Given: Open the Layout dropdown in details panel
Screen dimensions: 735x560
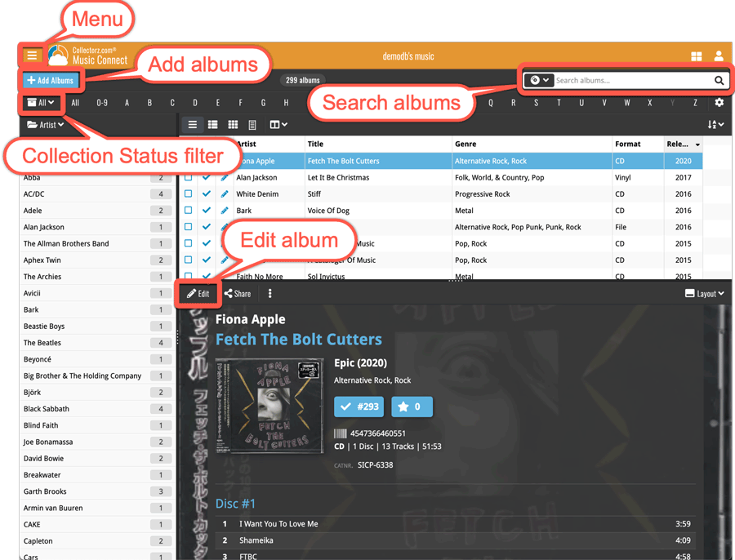Looking at the screenshot, I should pos(705,294).
